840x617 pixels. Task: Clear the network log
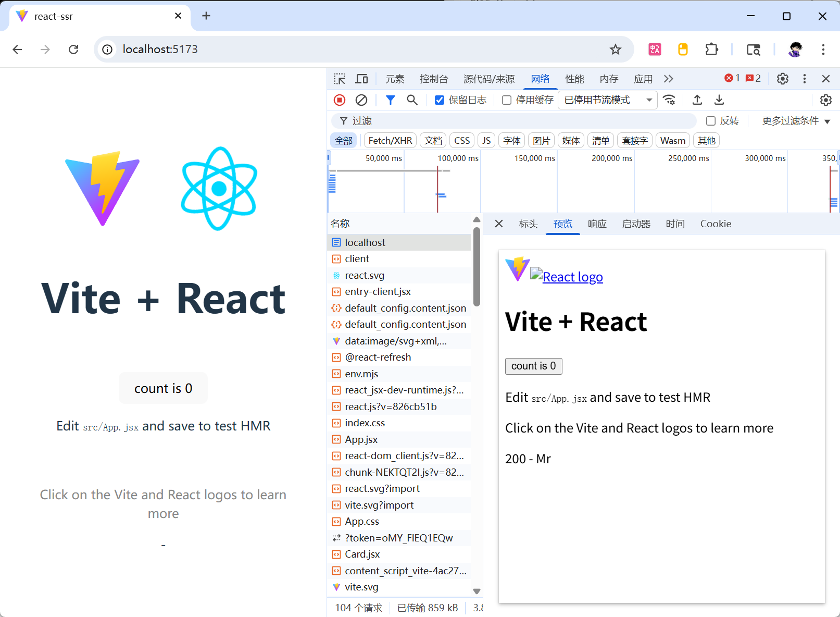click(361, 100)
